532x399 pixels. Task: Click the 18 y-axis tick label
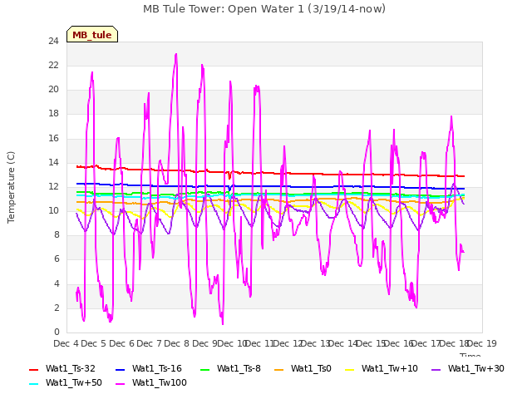pyautogui.click(x=53, y=114)
